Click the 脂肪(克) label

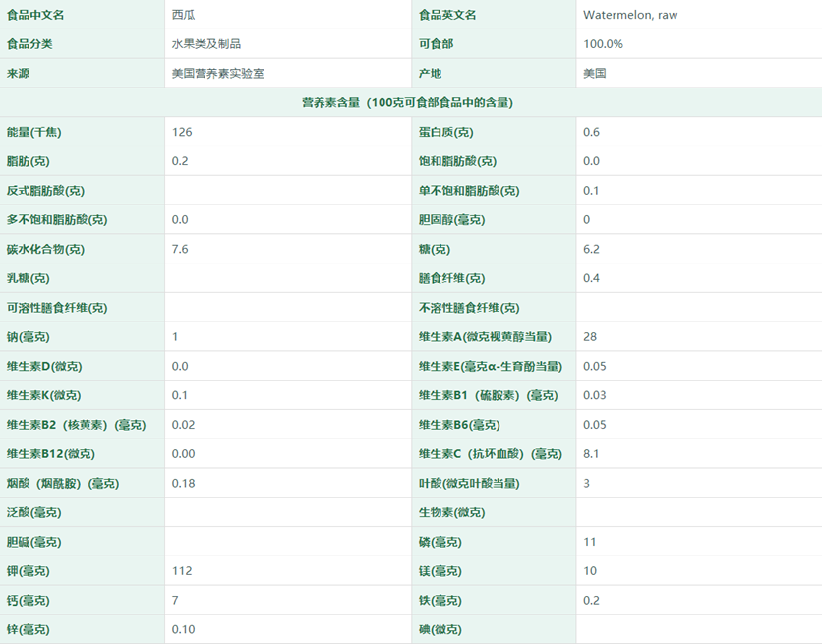(28, 161)
